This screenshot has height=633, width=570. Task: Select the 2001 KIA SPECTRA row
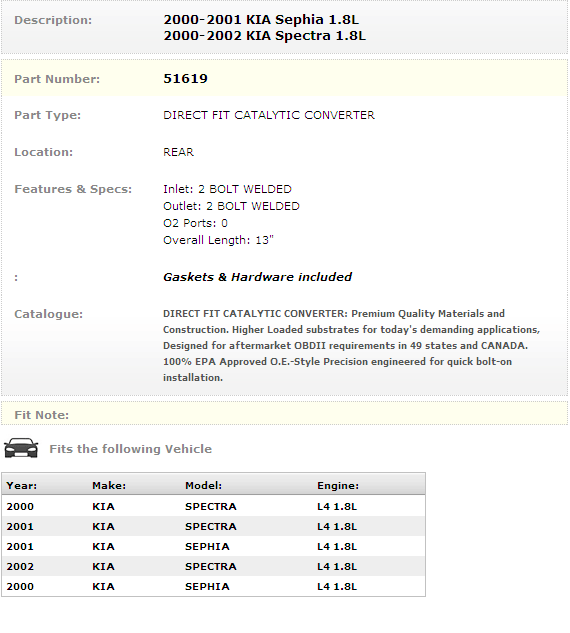tap(214, 526)
